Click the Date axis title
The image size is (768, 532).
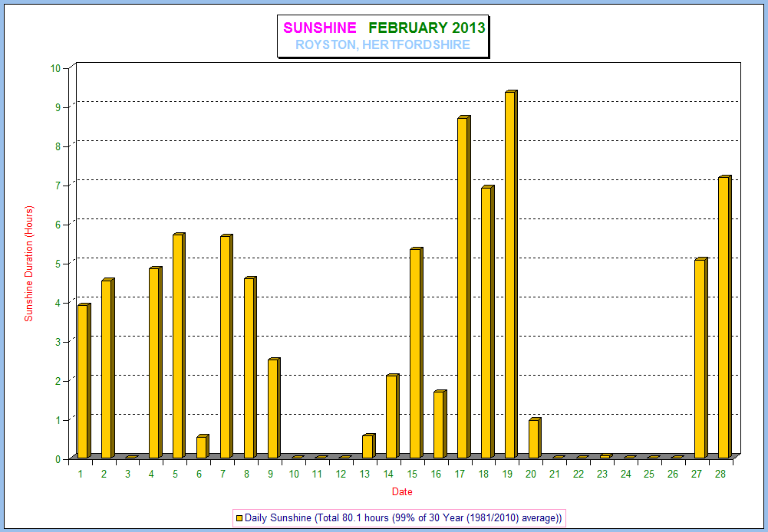tap(402, 492)
